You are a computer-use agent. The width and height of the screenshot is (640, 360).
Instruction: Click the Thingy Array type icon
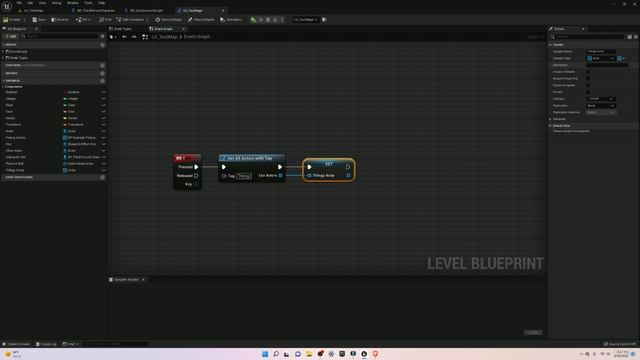[x=65, y=170]
